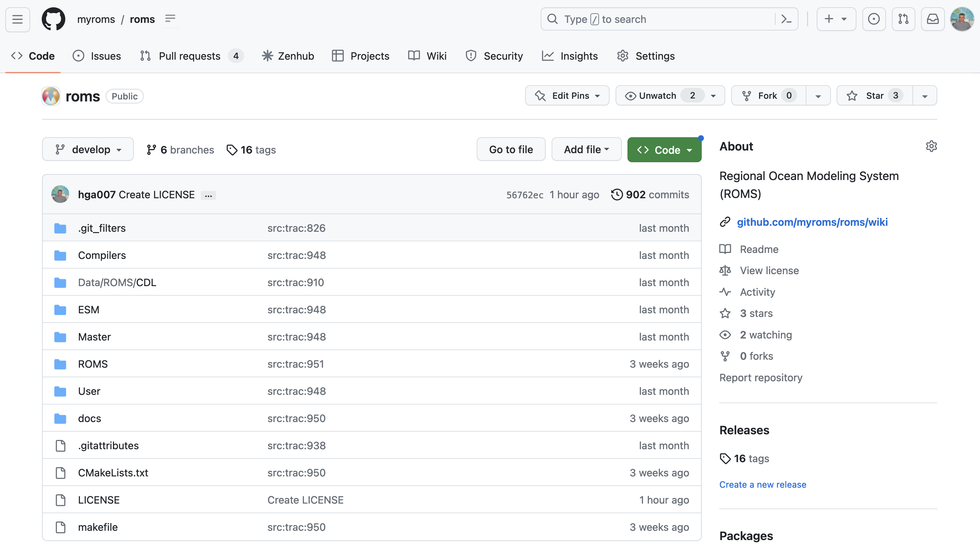Open the .git_filters folder icon

[x=60, y=228]
